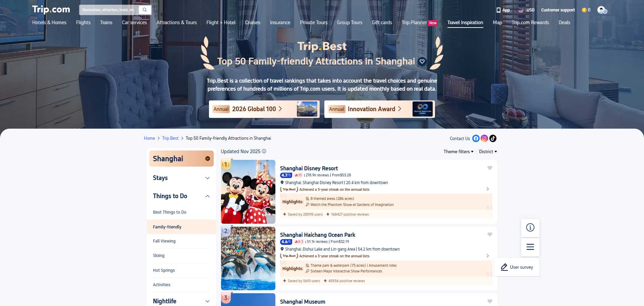Open the District dropdown

click(488, 151)
